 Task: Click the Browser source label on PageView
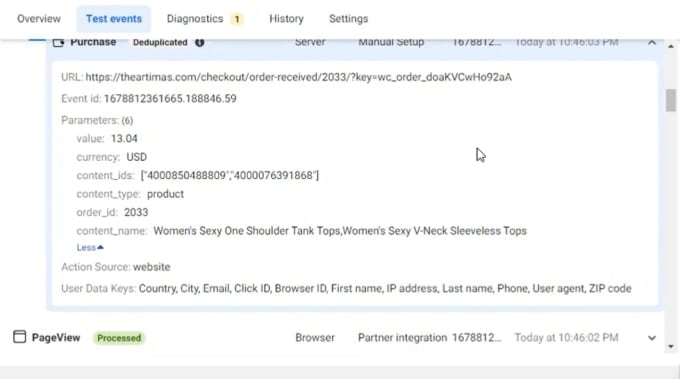click(315, 337)
